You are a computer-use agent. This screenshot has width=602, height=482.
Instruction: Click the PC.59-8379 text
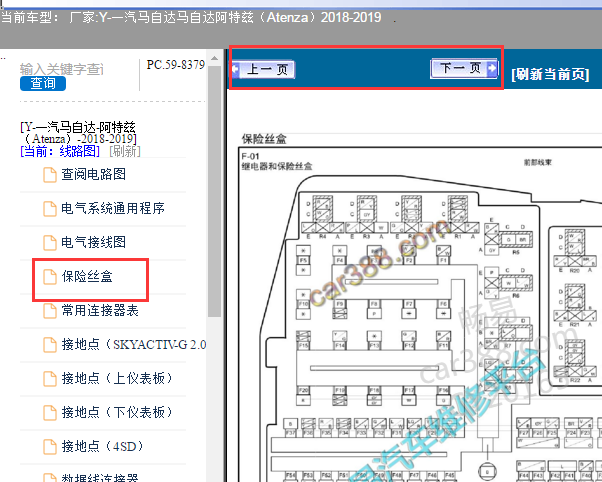176,65
